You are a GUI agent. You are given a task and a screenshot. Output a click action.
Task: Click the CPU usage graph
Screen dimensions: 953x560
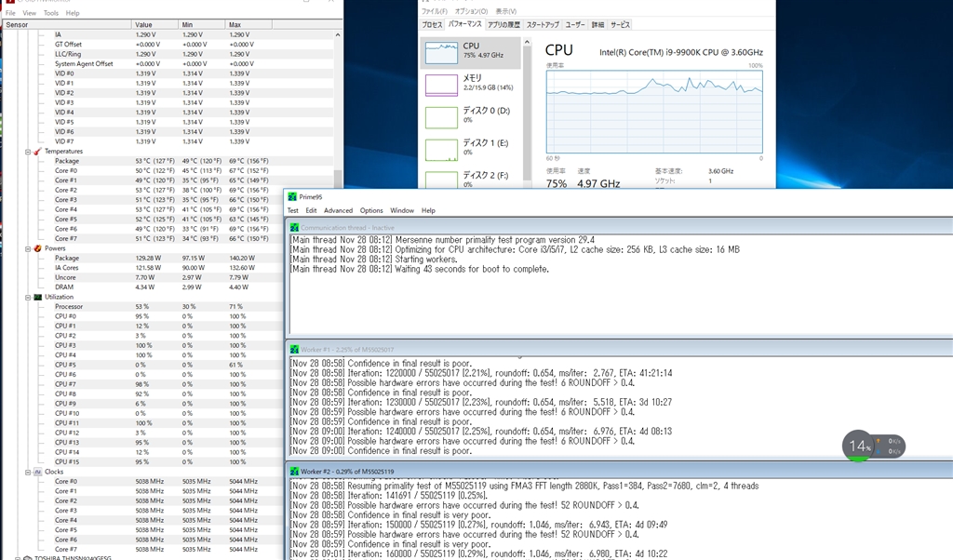click(654, 112)
